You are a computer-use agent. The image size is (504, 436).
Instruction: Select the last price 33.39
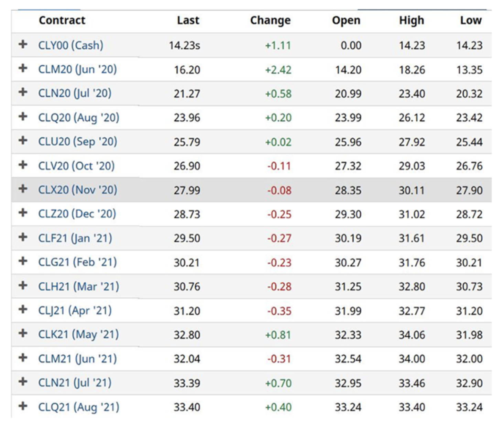pos(187,383)
